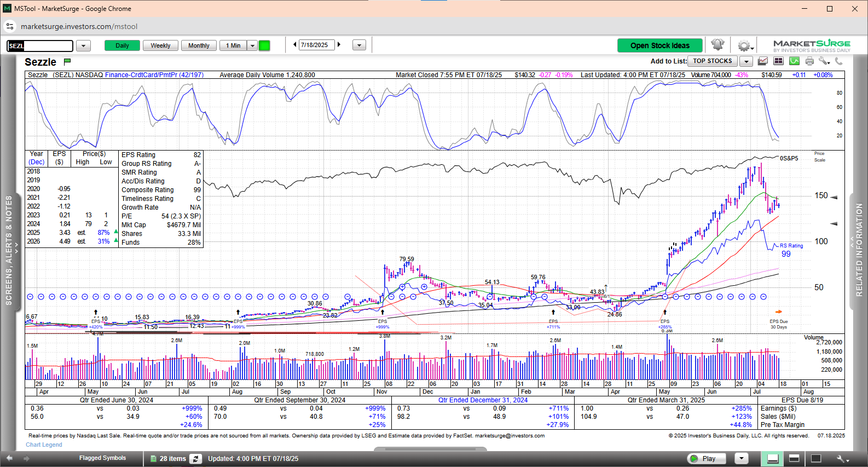Viewport: 868px width, 467px height.
Task: Click the Flagged Symbols label
Action: tap(102, 458)
